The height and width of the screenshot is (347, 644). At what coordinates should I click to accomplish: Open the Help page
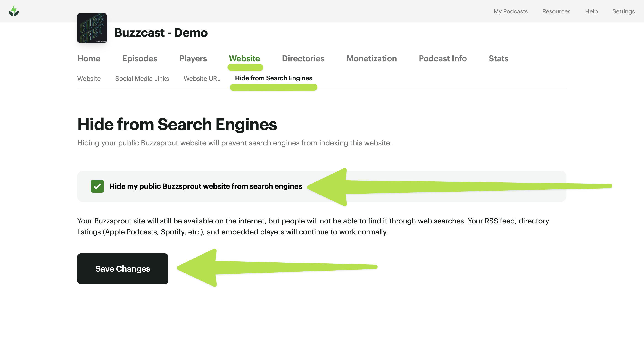(591, 11)
